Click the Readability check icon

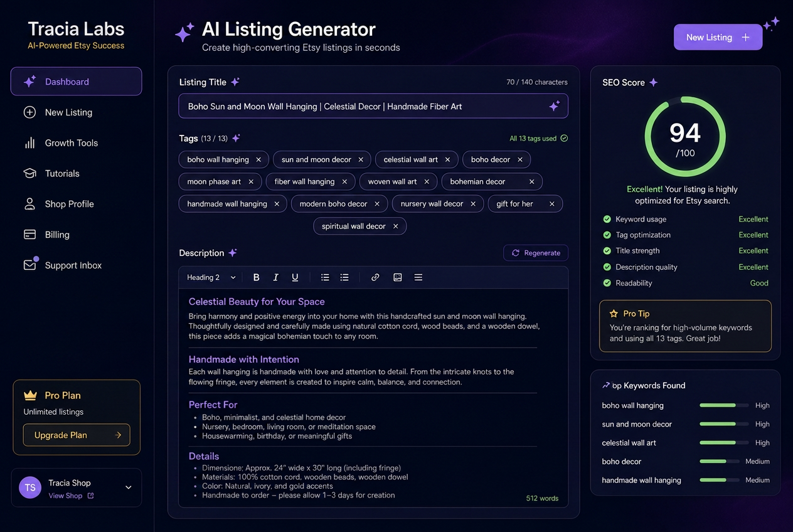coord(607,283)
